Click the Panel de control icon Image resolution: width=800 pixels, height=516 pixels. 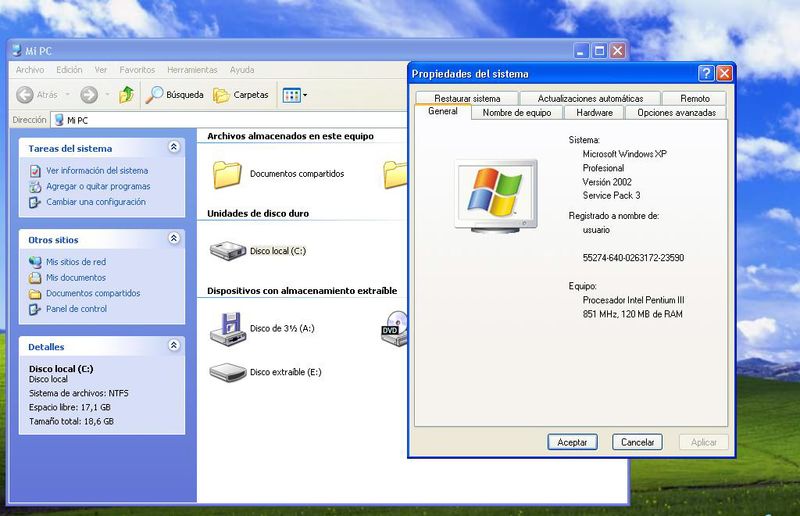pos(35,309)
